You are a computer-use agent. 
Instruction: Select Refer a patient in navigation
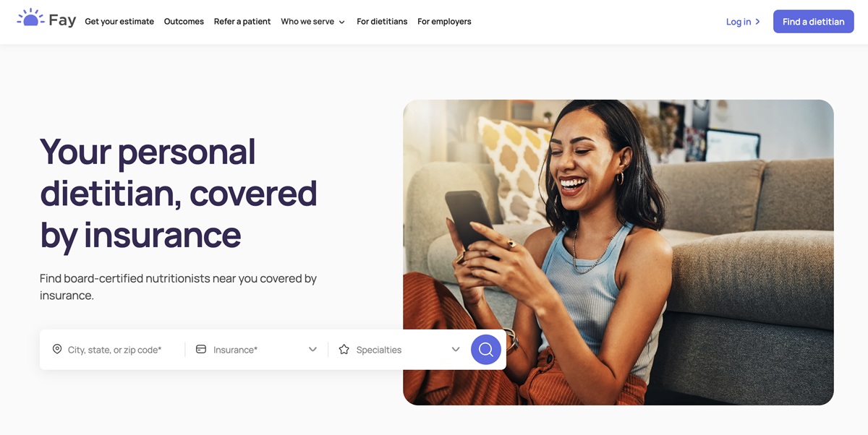[242, 22]
